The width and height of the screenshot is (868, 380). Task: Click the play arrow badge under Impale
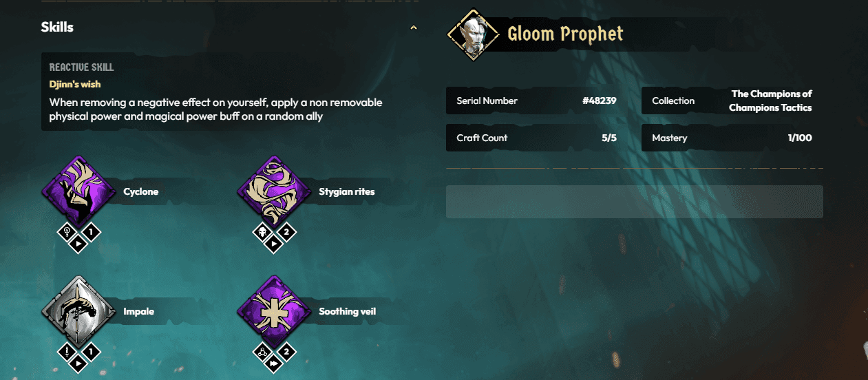coord(78,363)
